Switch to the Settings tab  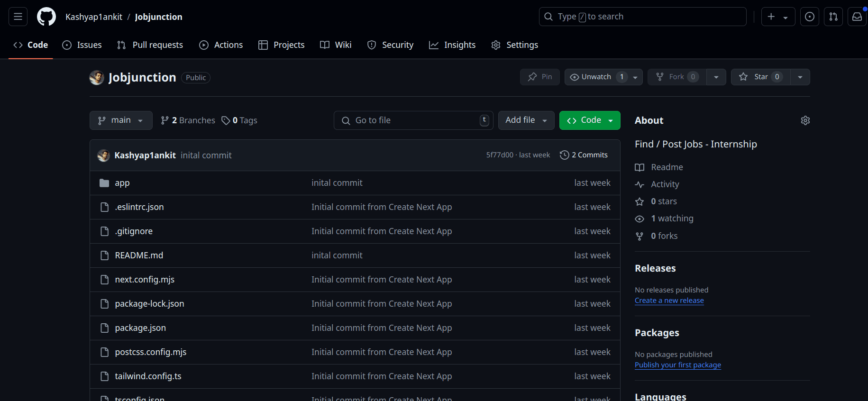pos(515,45)
